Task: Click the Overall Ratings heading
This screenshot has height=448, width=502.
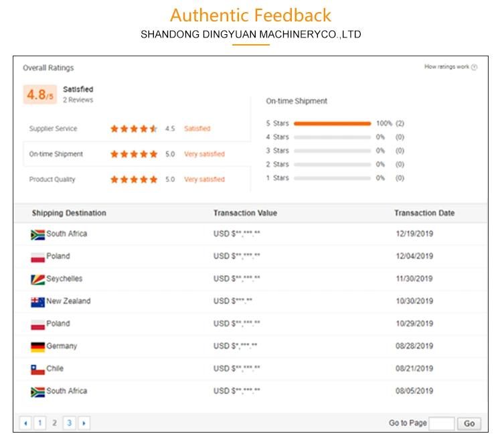Action: click(x=48, y=68)
